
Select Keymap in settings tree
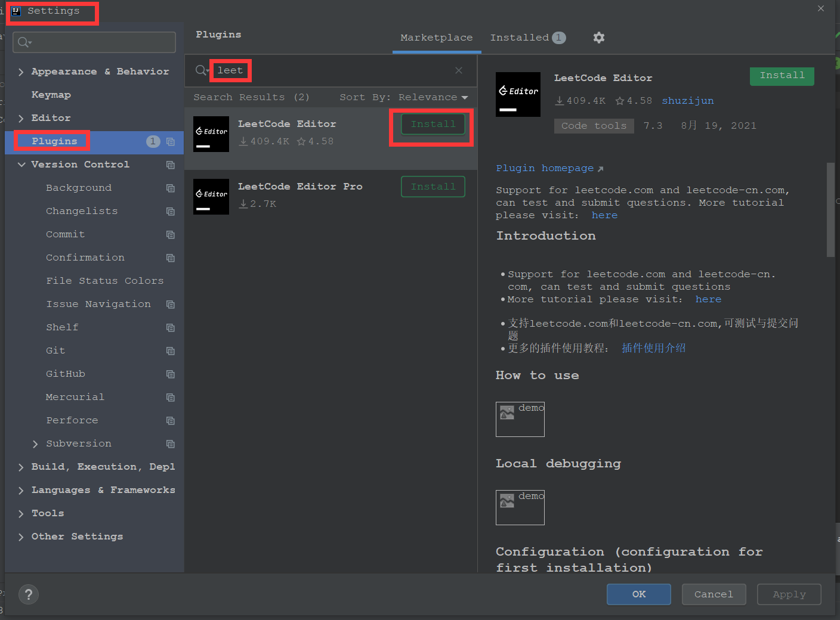point(51,95)
